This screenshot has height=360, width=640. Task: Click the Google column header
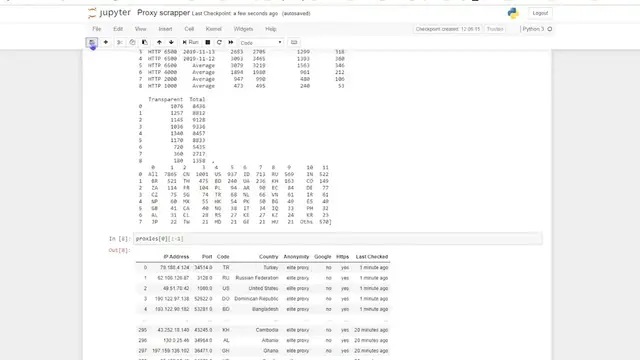coord(322,257)
